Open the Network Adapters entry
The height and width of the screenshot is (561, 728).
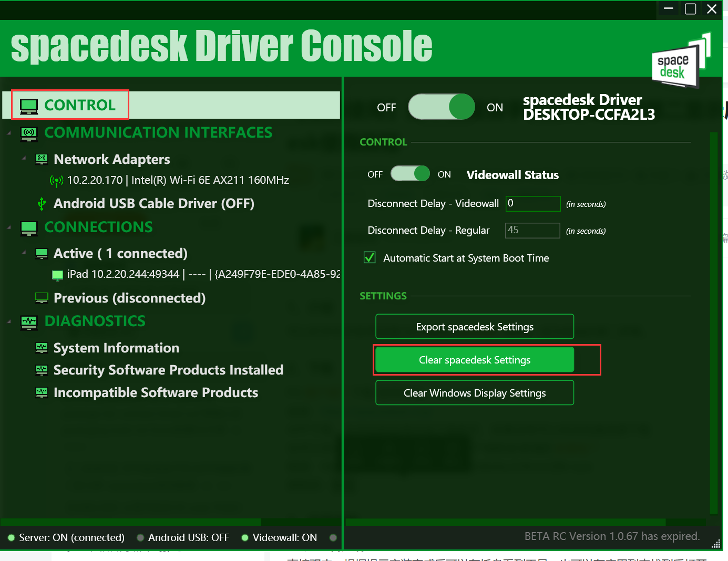(112, 159)
